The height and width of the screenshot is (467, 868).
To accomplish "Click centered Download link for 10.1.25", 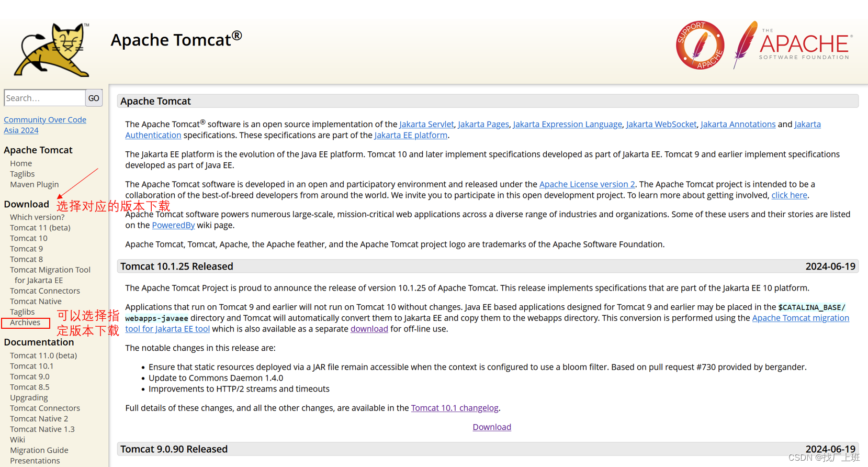I will coord(492,427).
